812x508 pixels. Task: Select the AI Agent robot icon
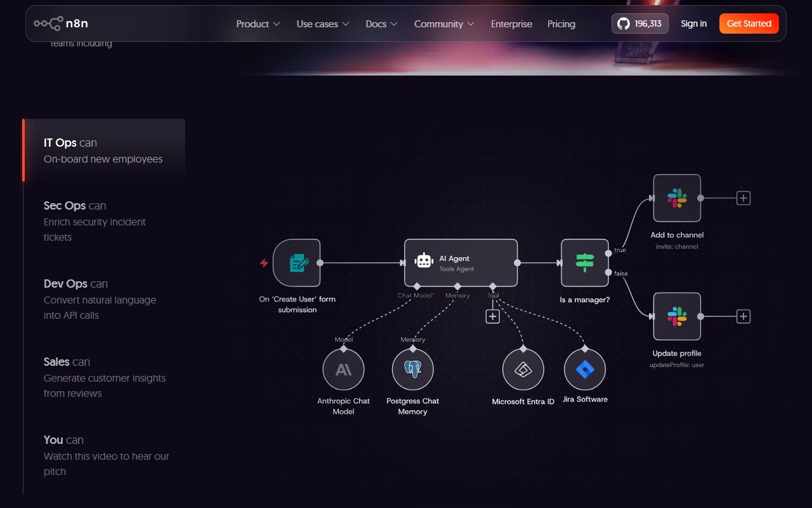[x=424, y=260]
